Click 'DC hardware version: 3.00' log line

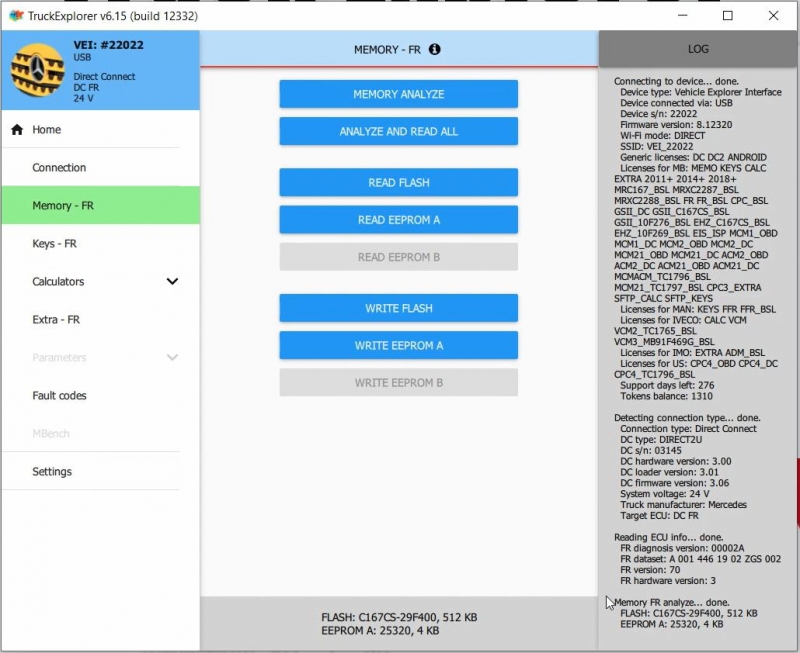pyautogui.click(x=676, y=461)
